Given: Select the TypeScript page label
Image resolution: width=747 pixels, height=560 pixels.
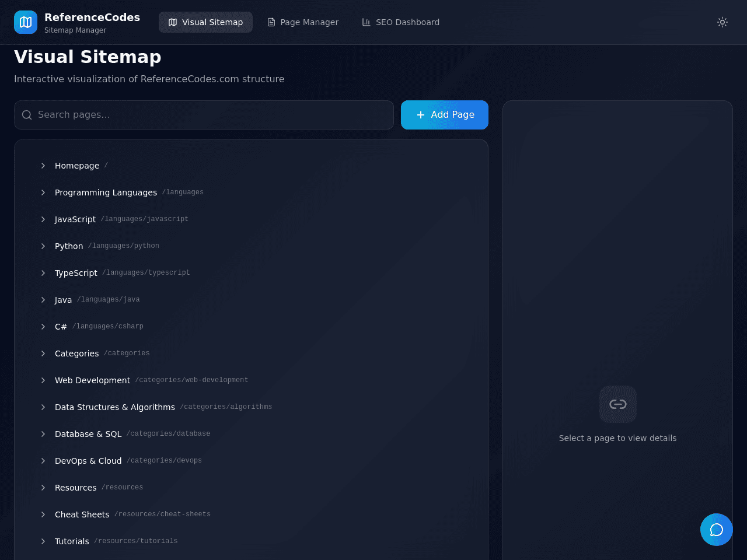Looking at the screenshot, I should click(76, 273).
